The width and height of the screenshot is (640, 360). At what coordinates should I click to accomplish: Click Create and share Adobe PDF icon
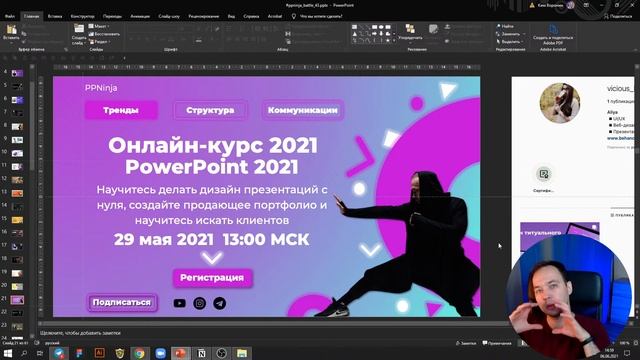tap(553, 29)
